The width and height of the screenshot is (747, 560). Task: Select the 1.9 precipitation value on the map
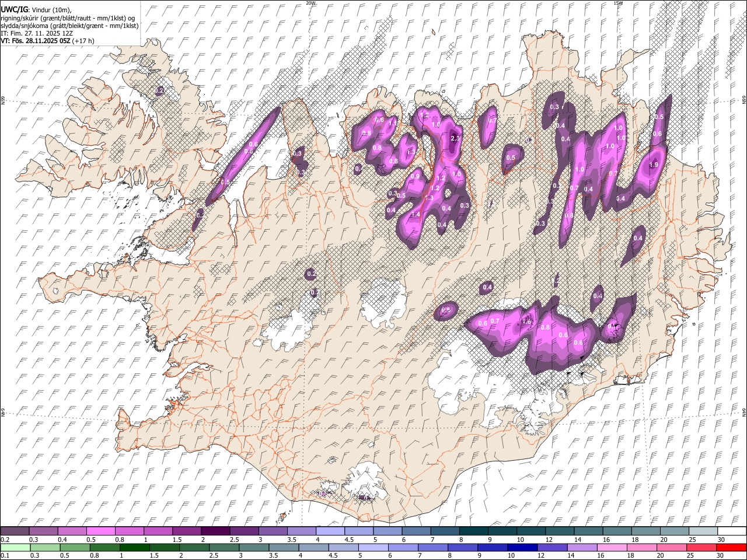click(654, 165)
